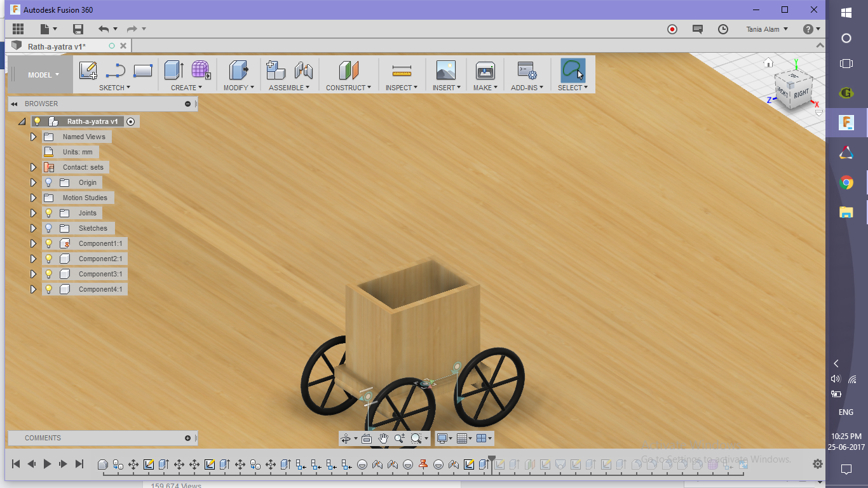Open the 3D Print make icon
This screenshot has height=488, width=868.
(x=485, y=70)
